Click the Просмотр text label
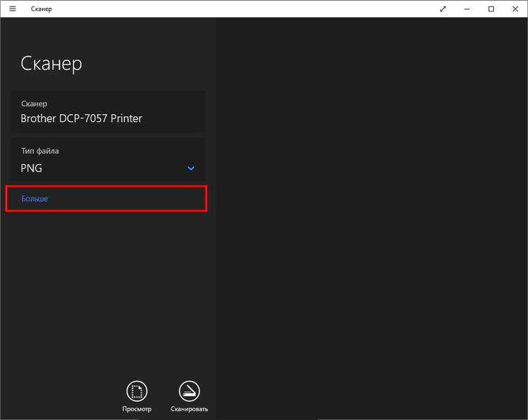528x420 pixels. point(137,409)
